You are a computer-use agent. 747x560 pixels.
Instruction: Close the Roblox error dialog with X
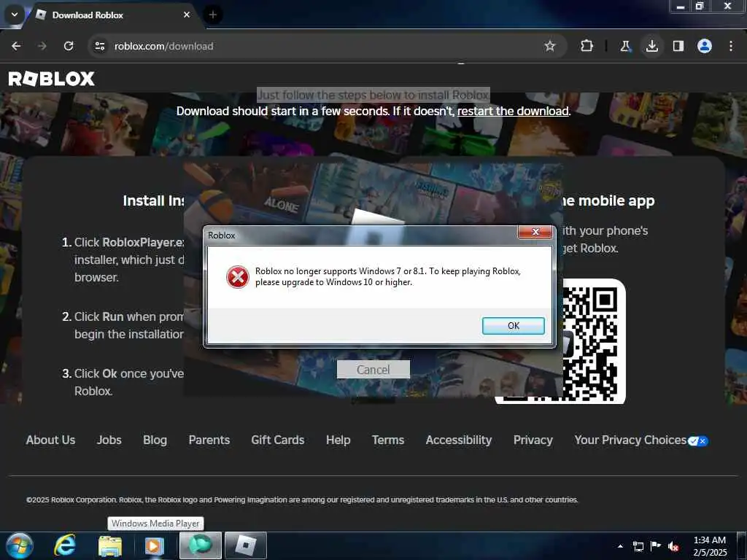(535, 232)
